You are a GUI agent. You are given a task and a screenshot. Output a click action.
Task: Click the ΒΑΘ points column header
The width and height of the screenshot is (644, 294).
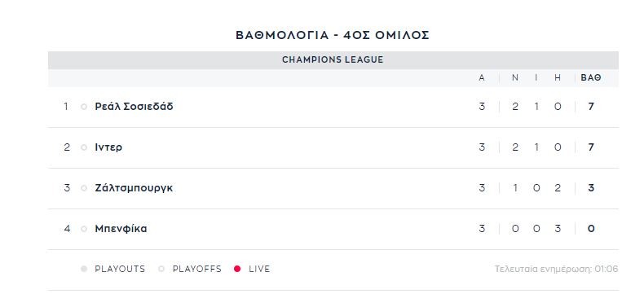(x=591, y=78)
